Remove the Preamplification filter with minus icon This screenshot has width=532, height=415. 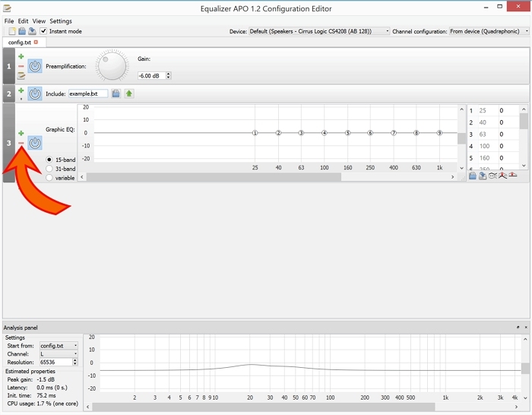[21, 66]
